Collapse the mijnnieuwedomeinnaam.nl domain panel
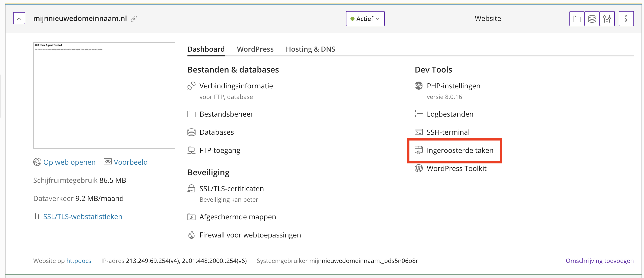644x278 pixels. (x=19, y=18)
